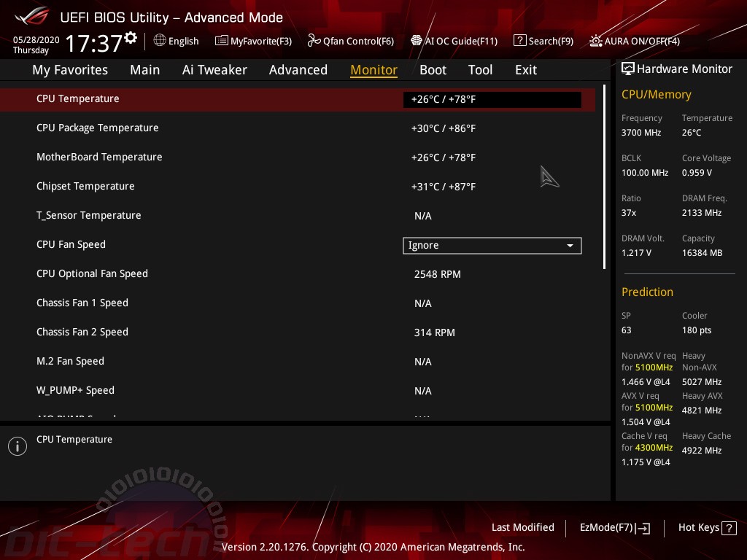Go to the Ai Tweaker tab
The height and width of the screenshot is (560, 747).
click(x=214, y=70)
